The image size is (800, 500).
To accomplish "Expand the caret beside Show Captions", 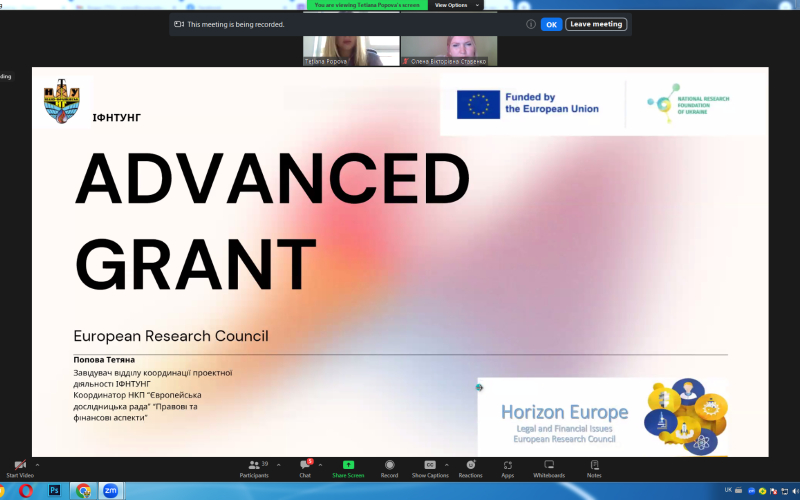I will pyautogui.click(x=446, y=465).
